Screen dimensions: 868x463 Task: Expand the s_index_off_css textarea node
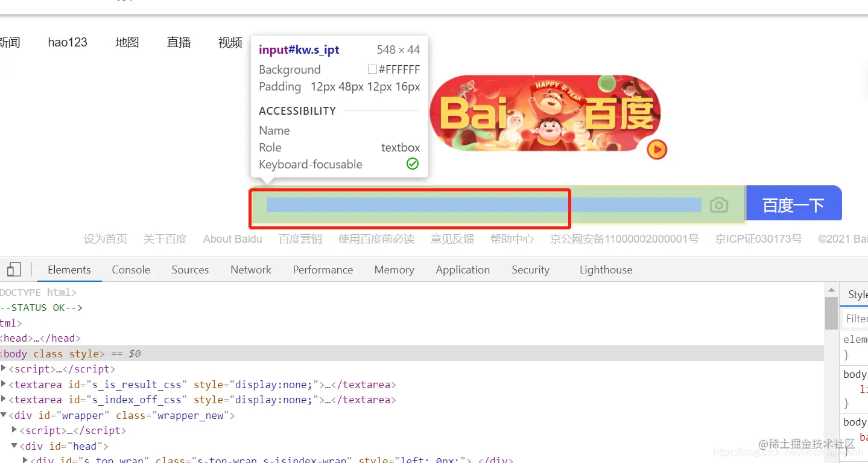(x=4, y=400)
